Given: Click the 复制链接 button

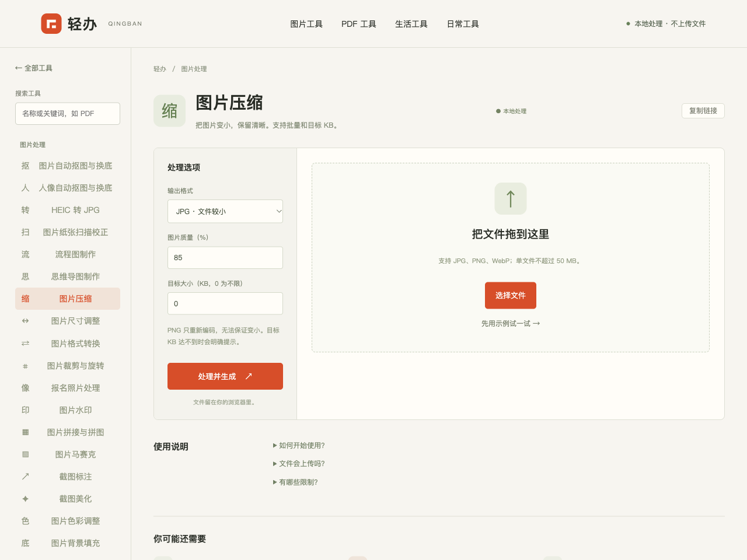Looking at the screenshot, I should click(703, 111).
